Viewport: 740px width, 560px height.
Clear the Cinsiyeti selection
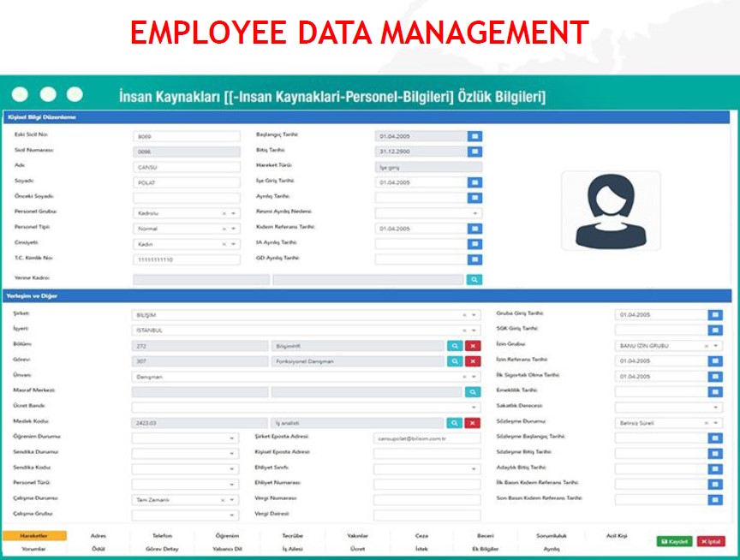(x=224, y=244)
